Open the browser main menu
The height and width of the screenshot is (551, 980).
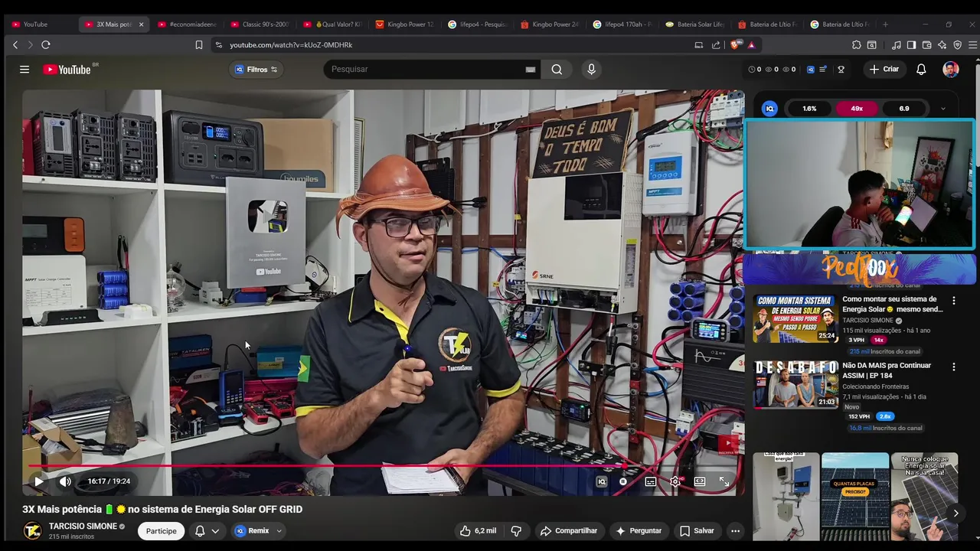[972, 45]
